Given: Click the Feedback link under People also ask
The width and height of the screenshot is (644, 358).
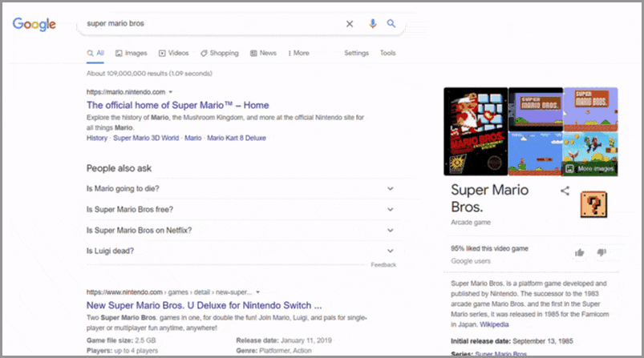Looking at the screenshot, I should tap(383, 265).
